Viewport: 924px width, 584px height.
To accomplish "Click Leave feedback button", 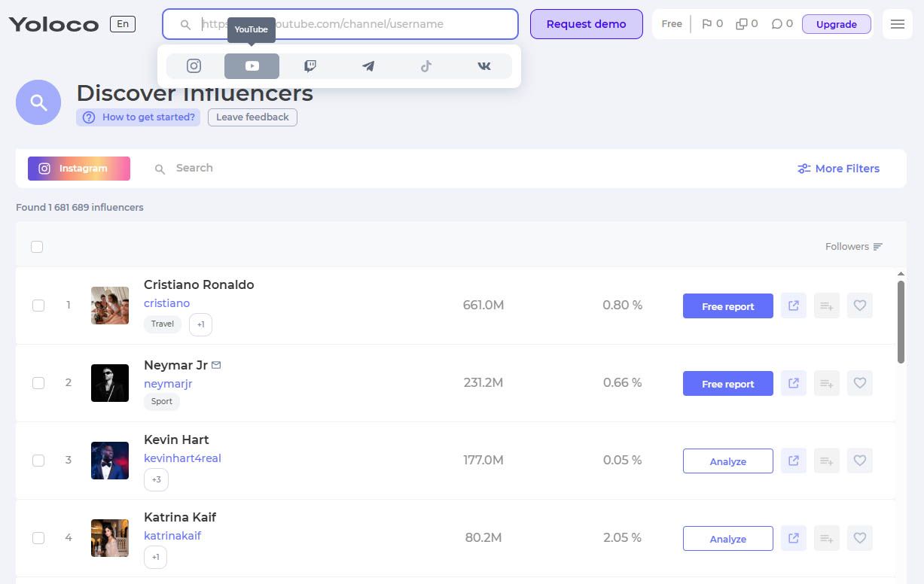I will point(252,117).
